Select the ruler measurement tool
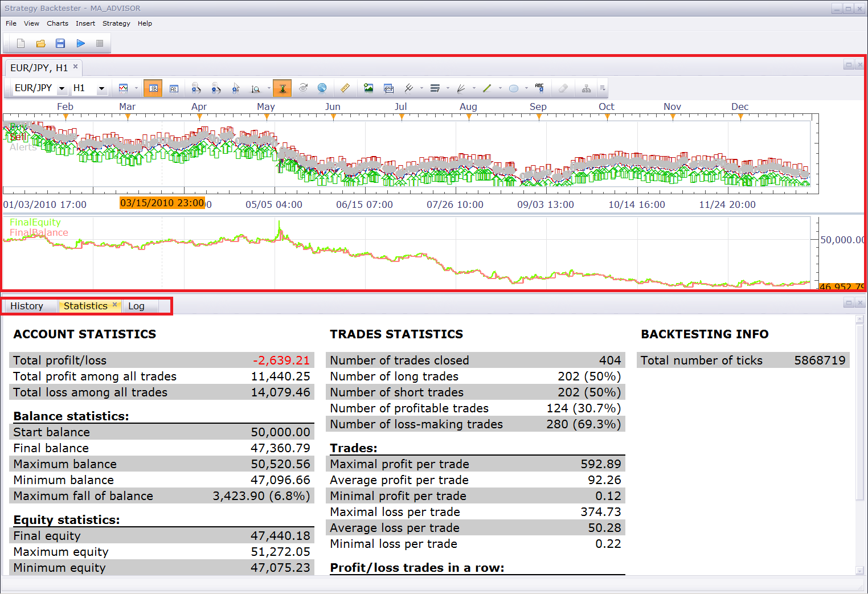 [x=345, y=88]
